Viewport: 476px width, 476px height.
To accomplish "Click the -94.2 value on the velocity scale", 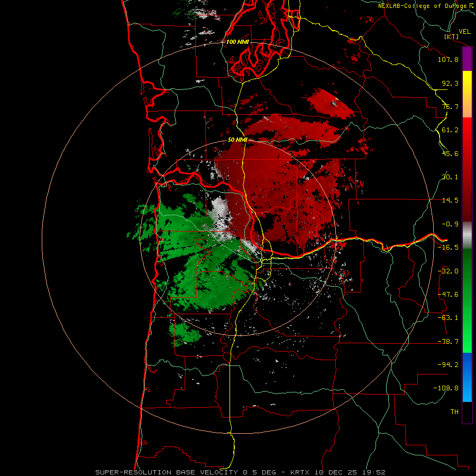I will coord(448,365).
